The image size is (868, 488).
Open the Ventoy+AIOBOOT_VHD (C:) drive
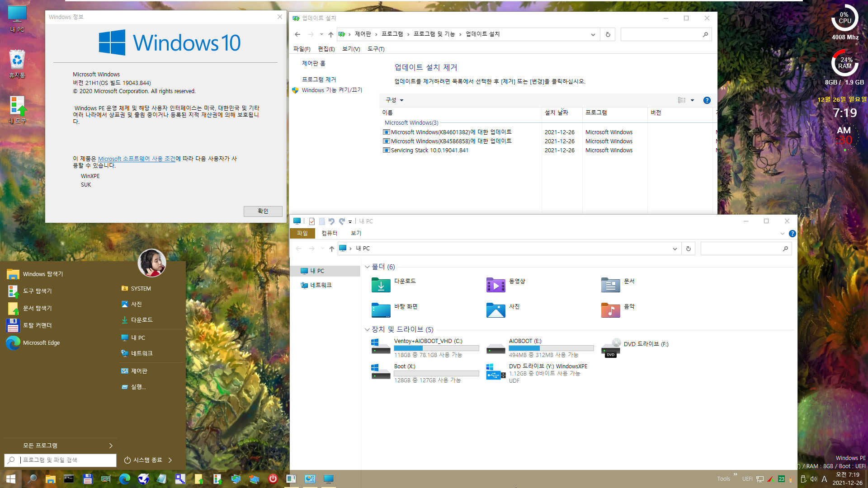pyautogui.click(x=425, y=347)
